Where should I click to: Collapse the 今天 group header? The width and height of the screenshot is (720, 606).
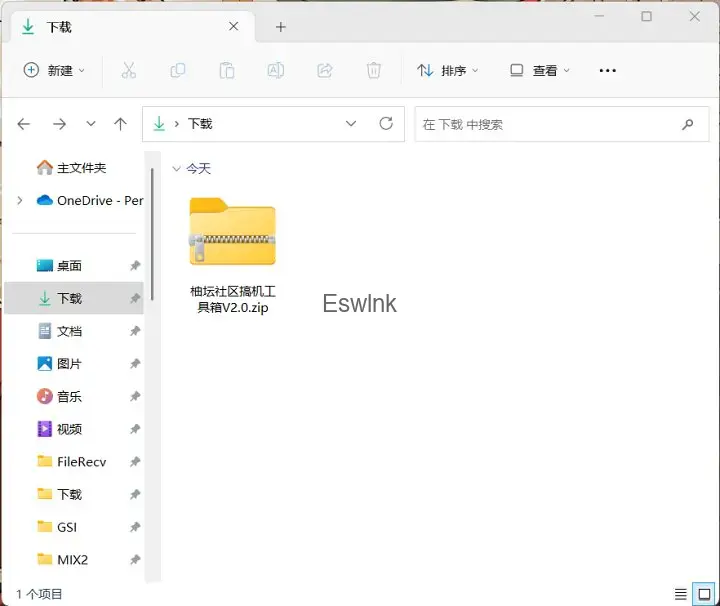[x=176, y=169]
